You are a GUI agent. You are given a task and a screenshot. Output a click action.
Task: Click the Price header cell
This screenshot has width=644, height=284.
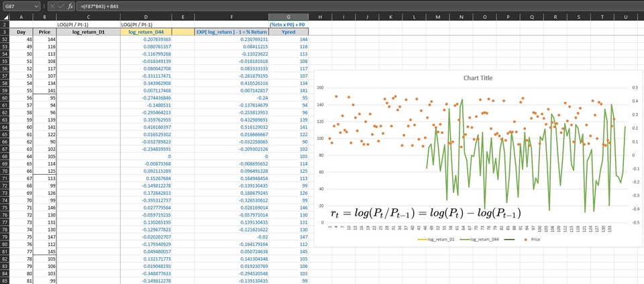click(44, 32)
